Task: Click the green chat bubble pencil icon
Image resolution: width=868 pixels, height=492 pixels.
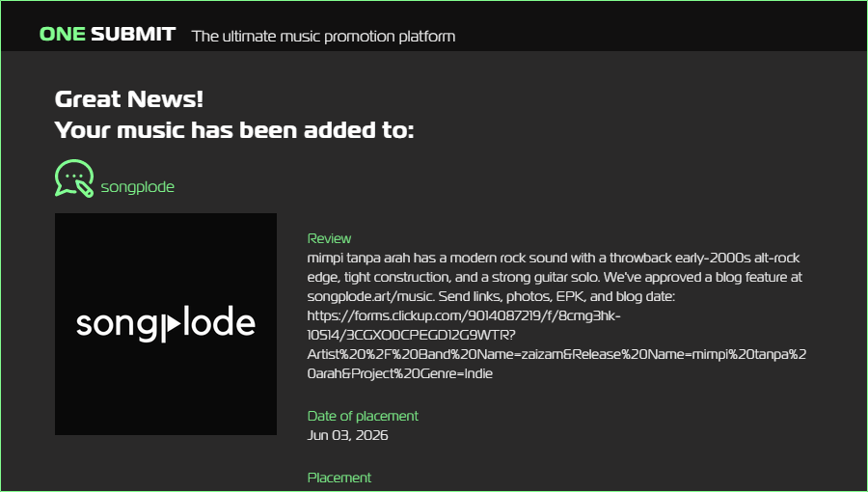Action: click(74, 178)
